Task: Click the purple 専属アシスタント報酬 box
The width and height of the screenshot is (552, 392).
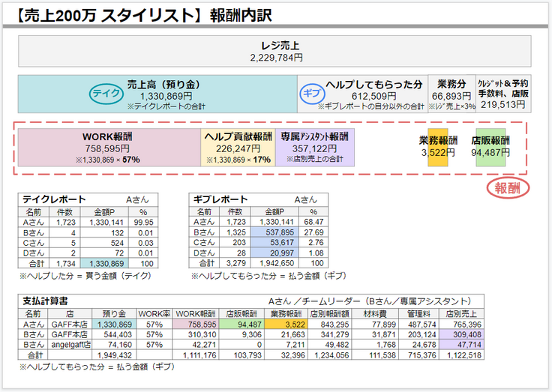Action: (x=314, y=148)
